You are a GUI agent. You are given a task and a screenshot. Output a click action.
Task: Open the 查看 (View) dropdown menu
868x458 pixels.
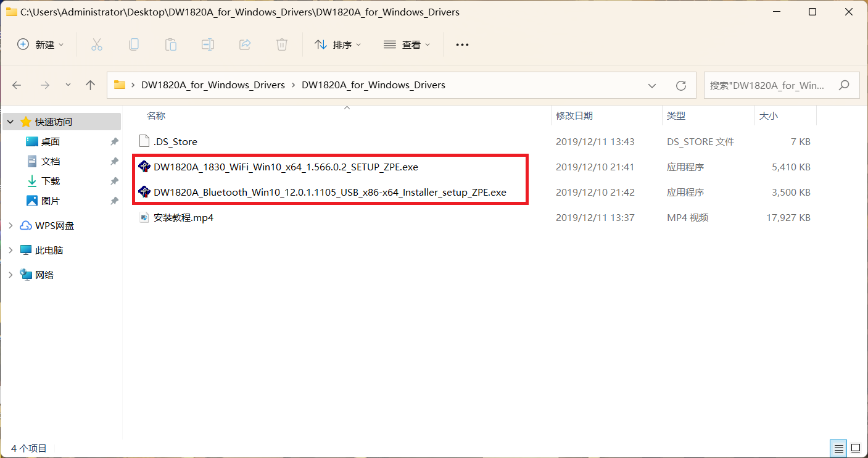click(407, 44)
